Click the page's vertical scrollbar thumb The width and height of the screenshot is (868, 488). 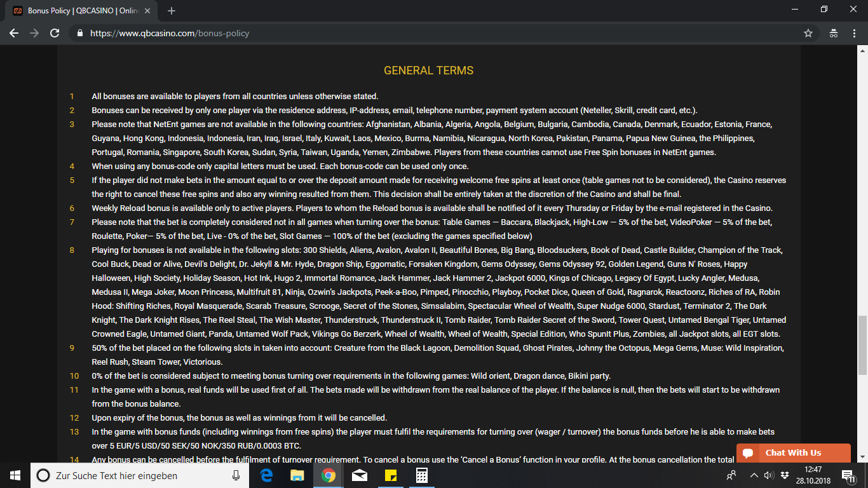tap(863, 344)
